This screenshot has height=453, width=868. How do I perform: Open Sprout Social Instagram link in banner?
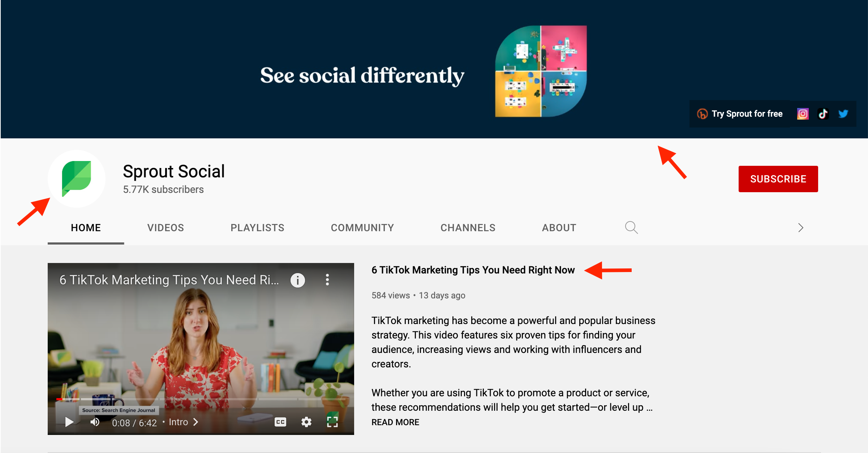pyautogui.click(x=803, y=114)
